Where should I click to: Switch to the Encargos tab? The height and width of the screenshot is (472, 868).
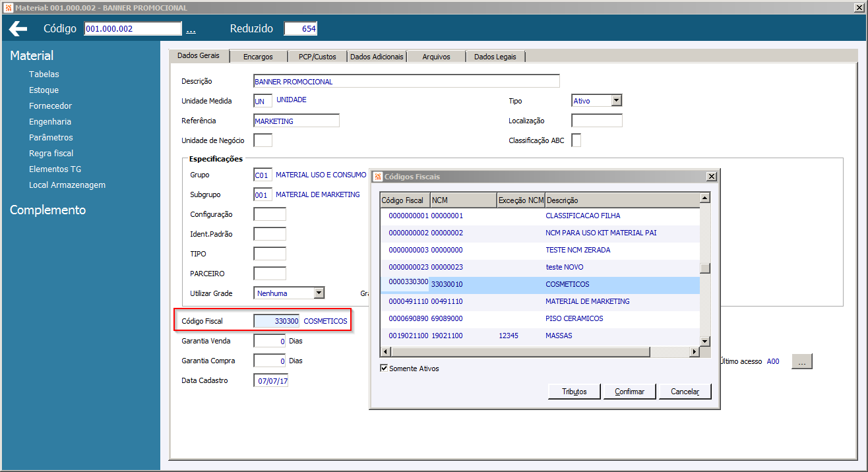click(257, 57)
